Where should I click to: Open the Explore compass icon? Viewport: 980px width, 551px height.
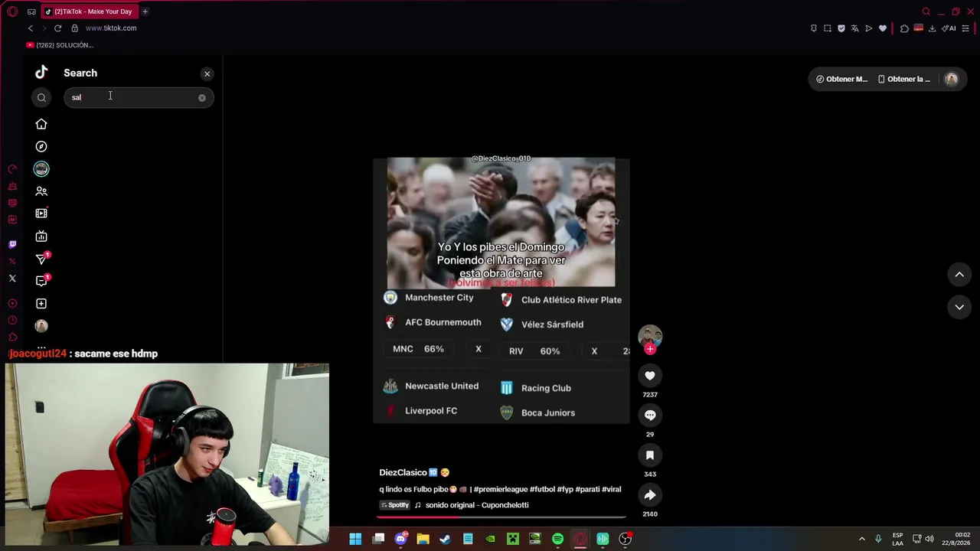pos(41,146)
